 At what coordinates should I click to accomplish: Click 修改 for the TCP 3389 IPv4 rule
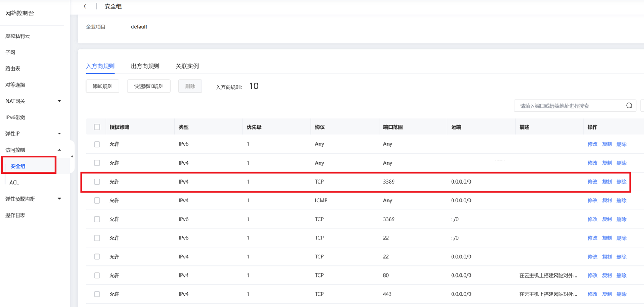coord(593,182)
